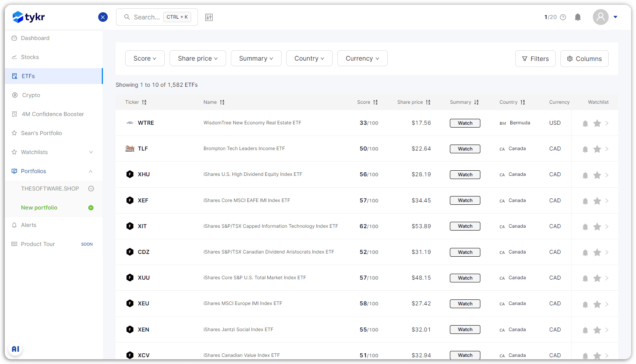
Task: Set alert bell for XHU row
Action: tap(585, 175)
